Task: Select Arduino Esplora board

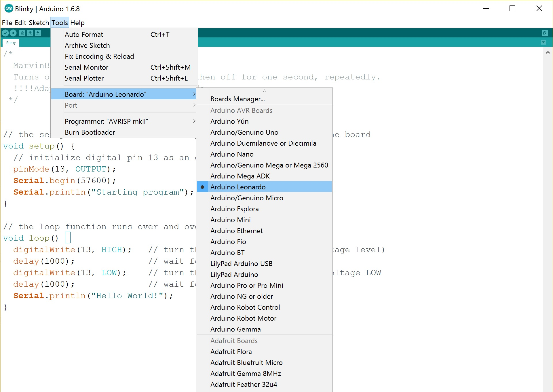Action: click(x=264, y=209)
